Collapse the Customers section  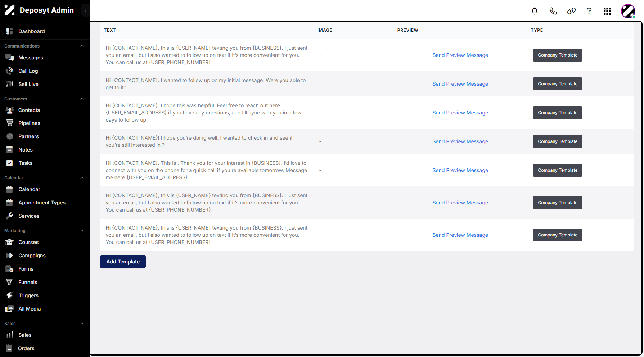pos(82,99)
